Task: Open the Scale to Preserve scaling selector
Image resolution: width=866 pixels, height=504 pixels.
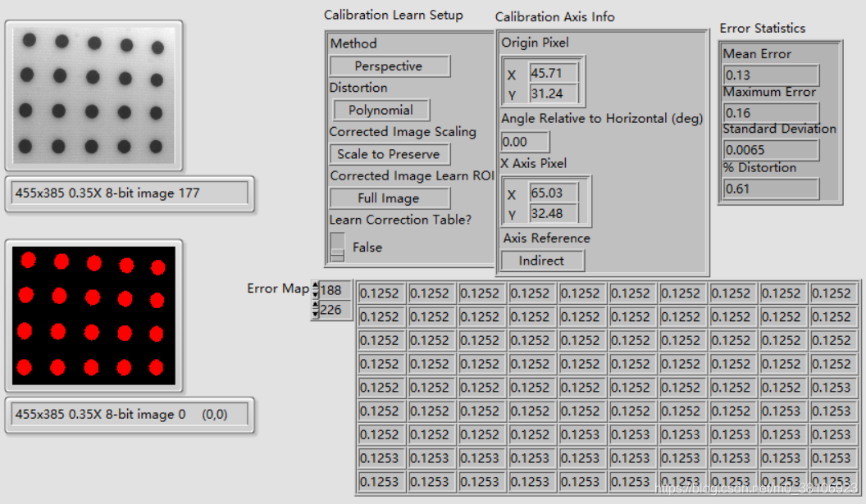Action: (x=390, y=155)
